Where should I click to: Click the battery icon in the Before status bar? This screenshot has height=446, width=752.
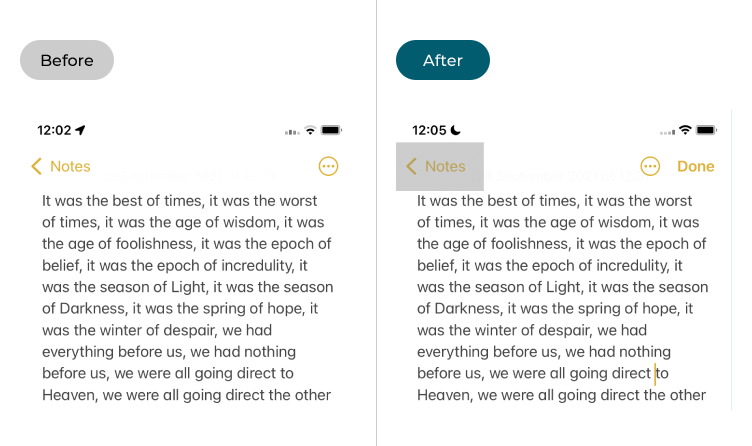point(332,131)
